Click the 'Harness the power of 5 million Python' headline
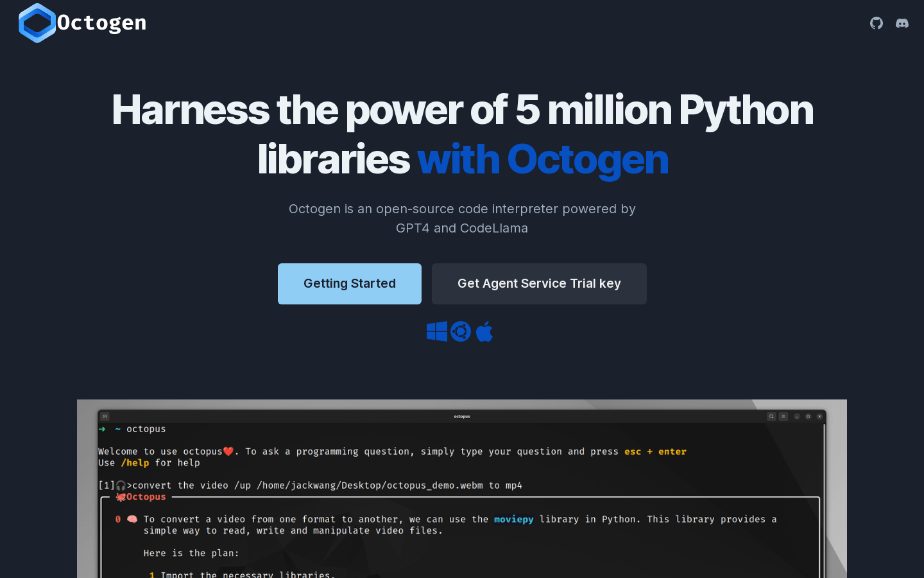924x578 pixels. point(462,110)
